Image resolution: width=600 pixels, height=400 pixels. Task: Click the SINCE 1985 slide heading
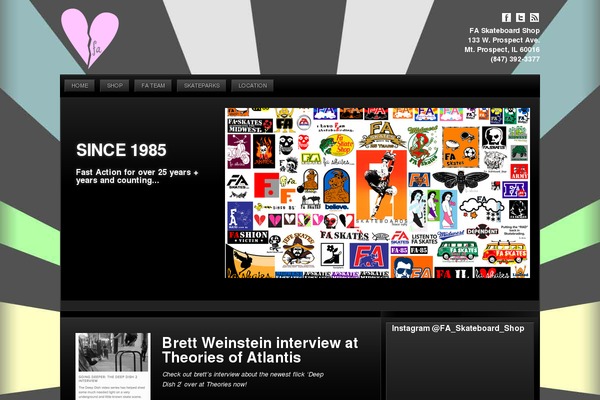pos(121,150)
